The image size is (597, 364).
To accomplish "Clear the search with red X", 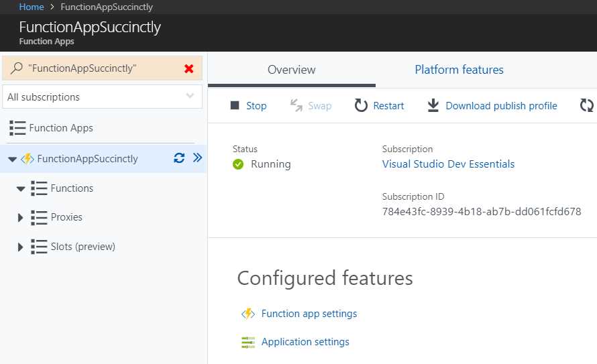I will [188, 68].
